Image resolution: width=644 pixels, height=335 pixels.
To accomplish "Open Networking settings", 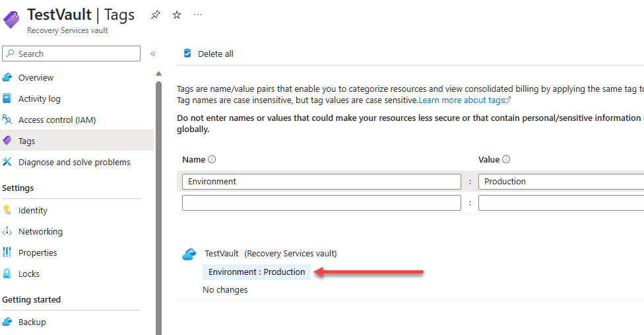I will (x=41, y=232).
